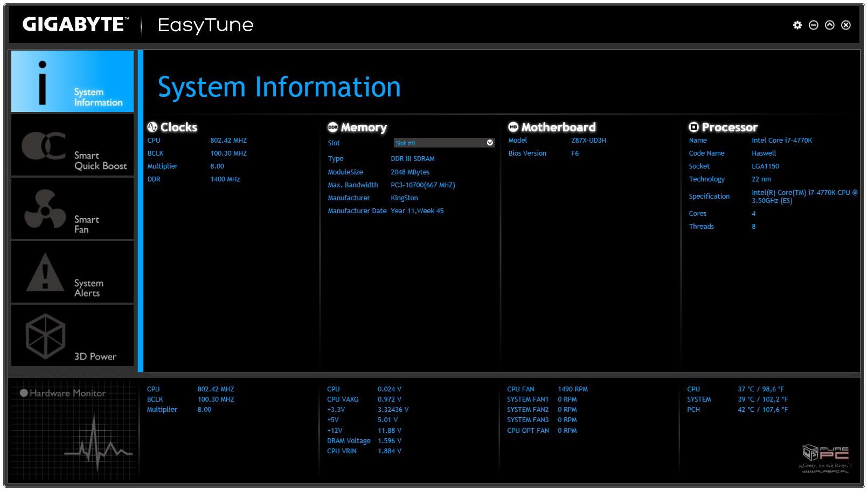The image size is (868, 491).
Task: Click the Memory DDR section icon
Action: point(333,127)
